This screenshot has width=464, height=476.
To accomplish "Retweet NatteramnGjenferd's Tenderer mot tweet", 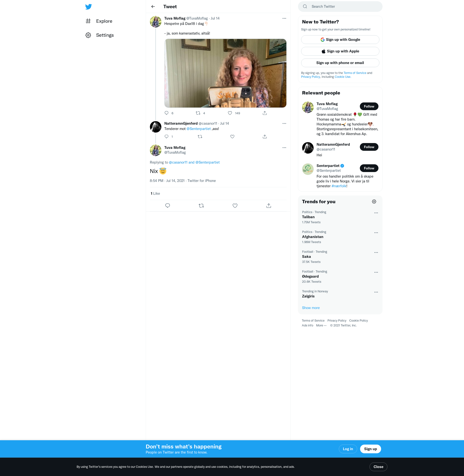I will tap(200, 137).
